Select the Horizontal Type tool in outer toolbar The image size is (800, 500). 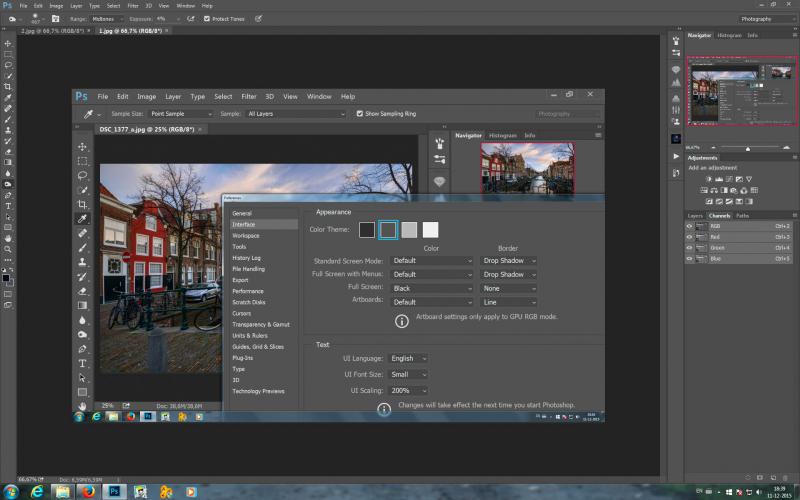click(8, 206)
